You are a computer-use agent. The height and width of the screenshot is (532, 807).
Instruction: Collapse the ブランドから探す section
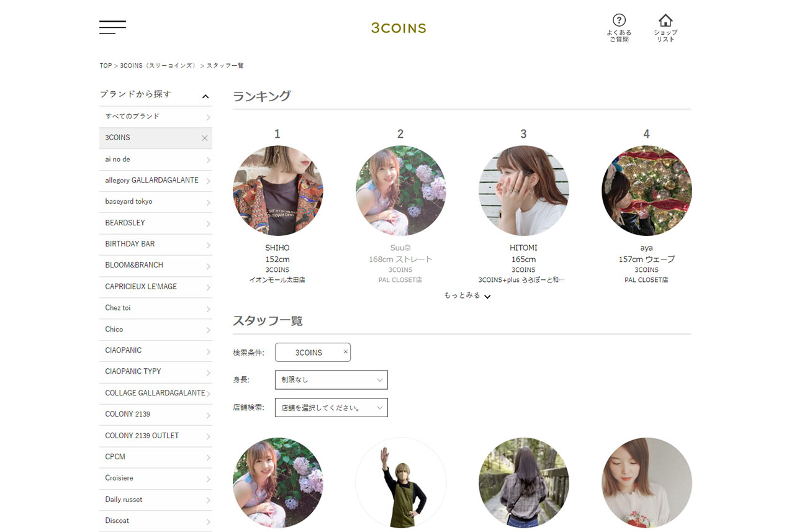tap(205, 96)
